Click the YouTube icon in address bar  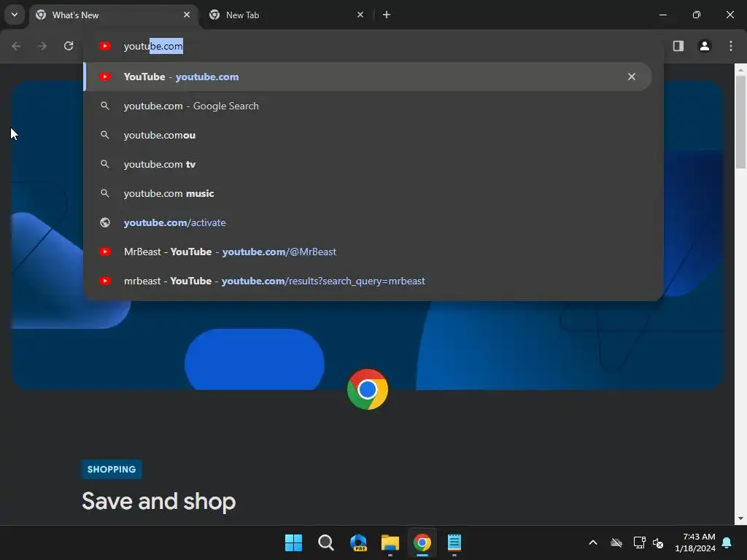point(105,46)
